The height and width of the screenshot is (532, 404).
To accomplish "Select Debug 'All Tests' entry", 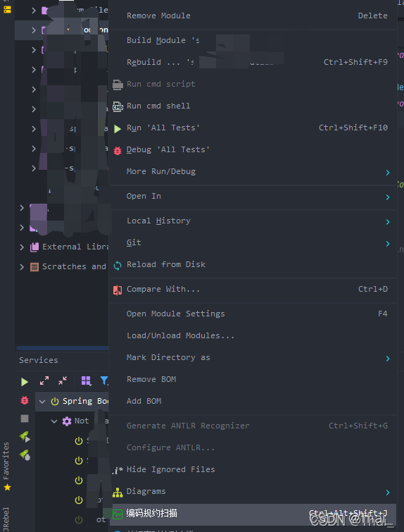I will [x=253, y=149].
